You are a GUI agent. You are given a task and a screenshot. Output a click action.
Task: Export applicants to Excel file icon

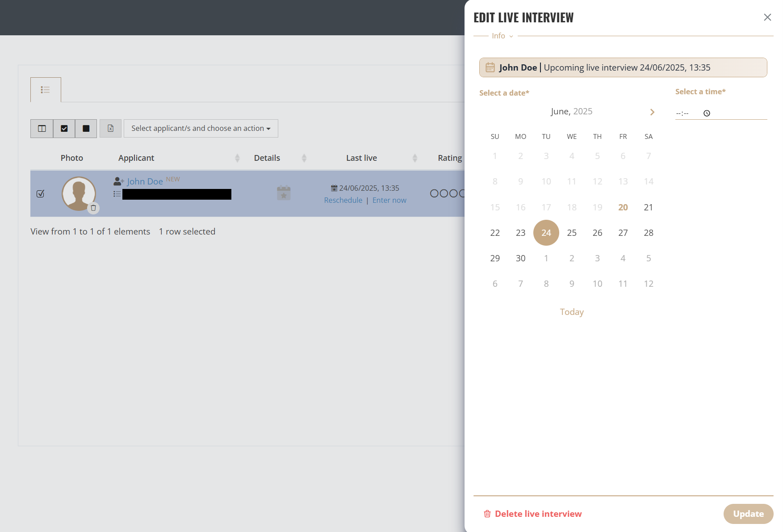(x=110, y=129)
